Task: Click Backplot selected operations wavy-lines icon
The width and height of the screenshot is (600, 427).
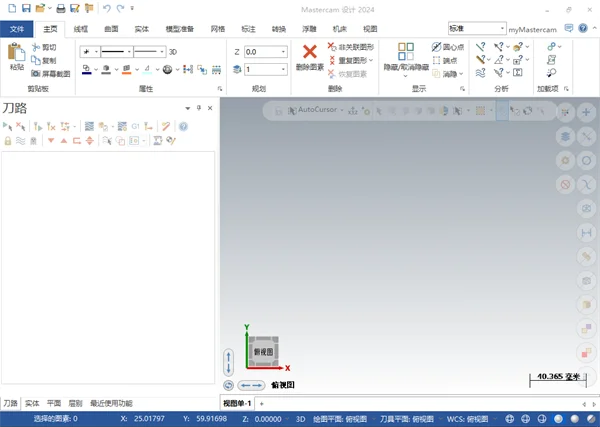Action: point(89,126)
